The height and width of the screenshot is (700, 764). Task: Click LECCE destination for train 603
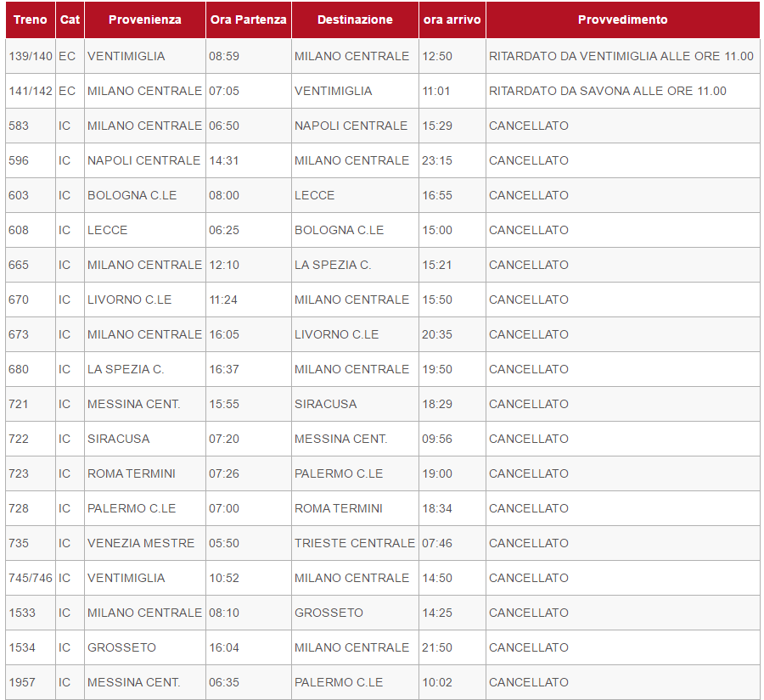pos(315,195)
